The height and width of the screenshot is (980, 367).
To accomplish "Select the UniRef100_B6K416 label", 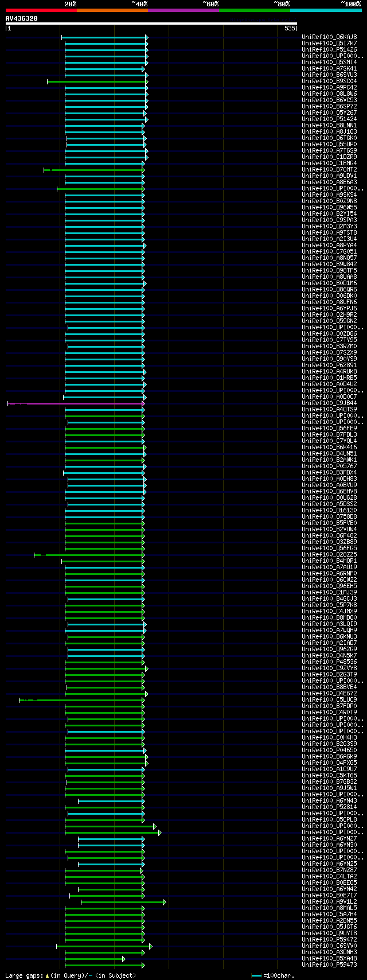I will coord(329,448).
